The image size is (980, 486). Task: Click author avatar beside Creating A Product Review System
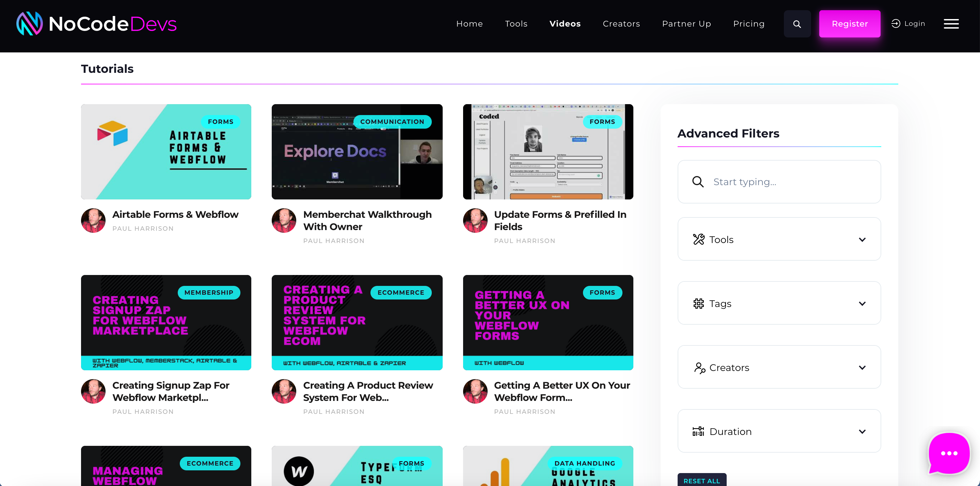click(284, 391)
